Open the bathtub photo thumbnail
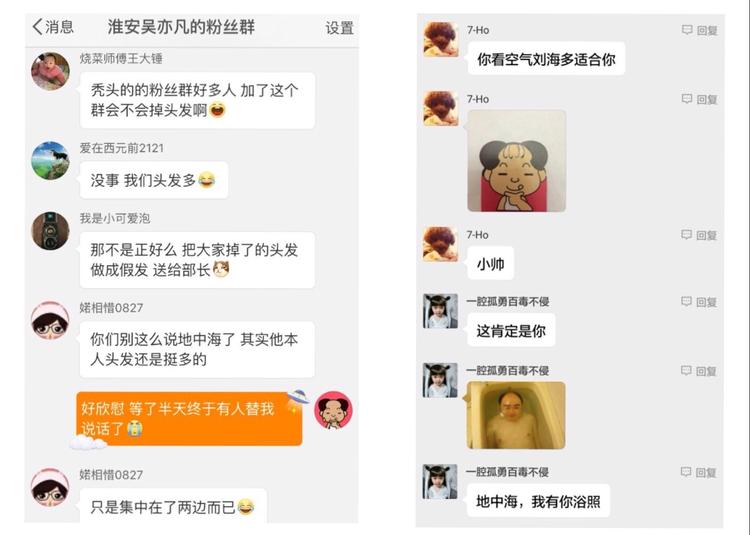 516,415
